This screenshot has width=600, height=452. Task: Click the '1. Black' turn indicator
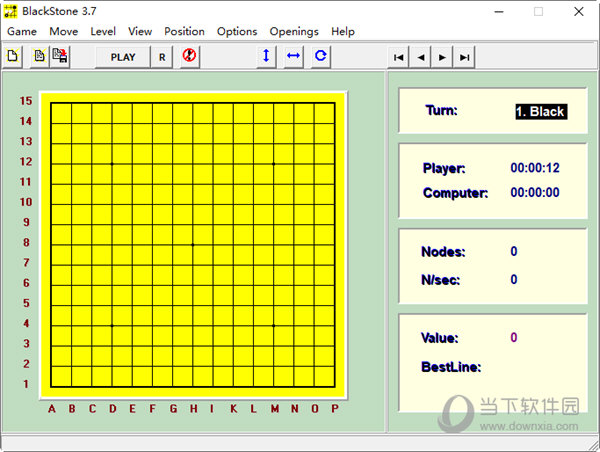click(540, 112)
